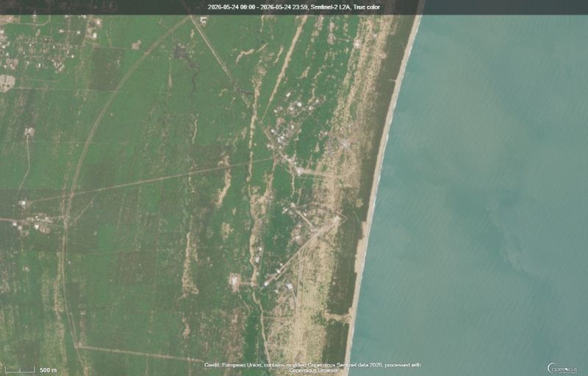Click the 500 m scale bar label
This screenshot has width=588, height=376.
pos(48,370)
